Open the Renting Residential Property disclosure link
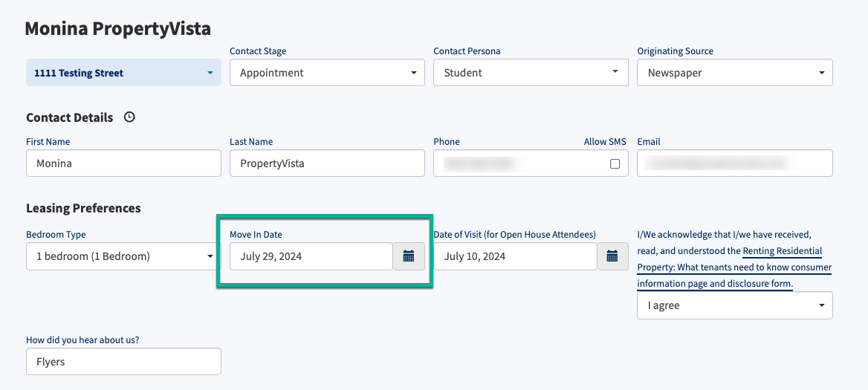 [734, 267]
